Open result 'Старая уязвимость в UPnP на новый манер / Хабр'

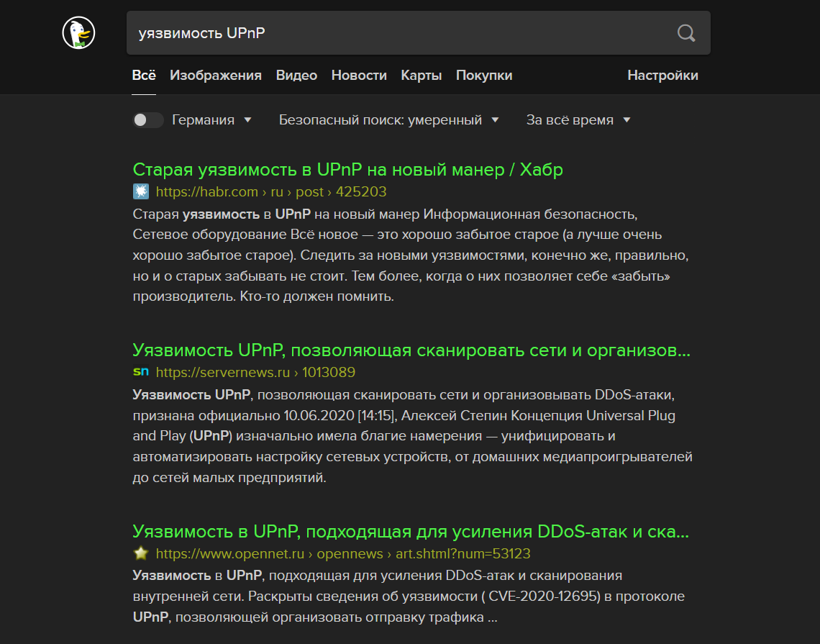click(347, 170)
